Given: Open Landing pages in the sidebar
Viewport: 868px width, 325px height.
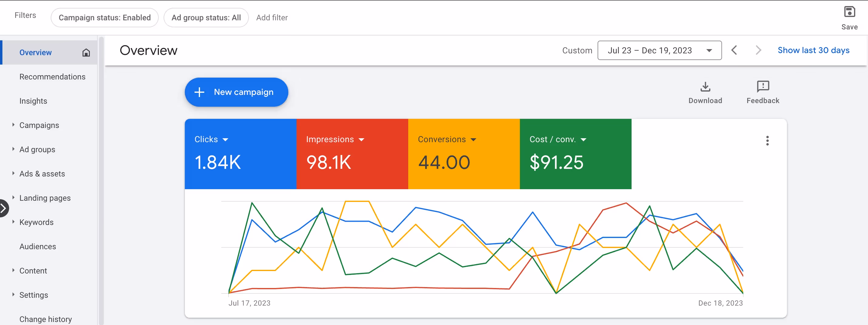Looking at the screenshot, I should pos(45,198).
